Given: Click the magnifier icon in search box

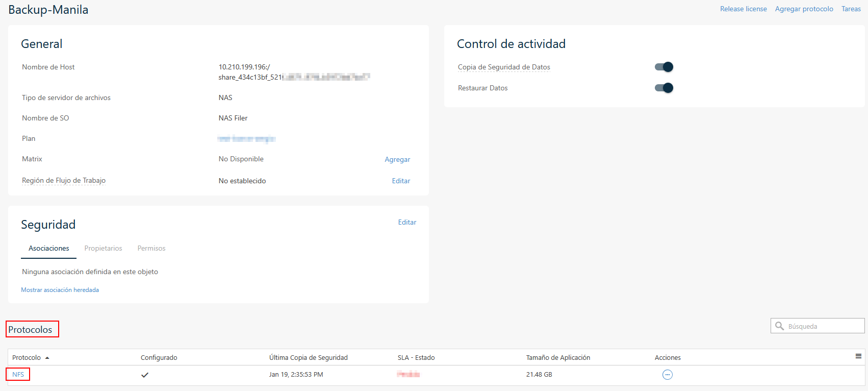Looking at the screenshot, I should tap(779, 326).
